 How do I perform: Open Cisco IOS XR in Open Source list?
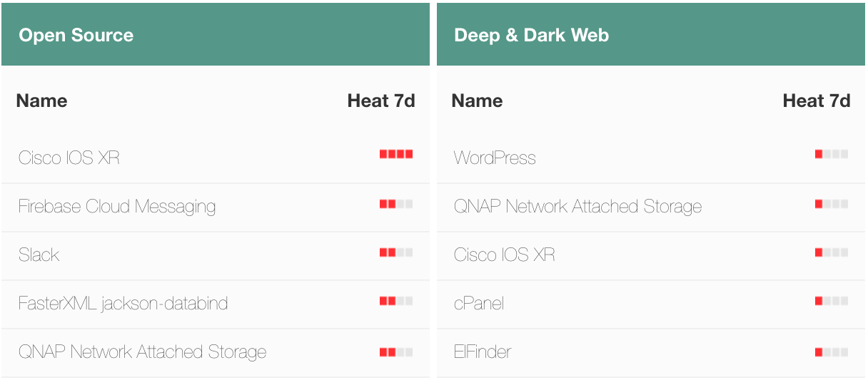(x=69, y=158)
